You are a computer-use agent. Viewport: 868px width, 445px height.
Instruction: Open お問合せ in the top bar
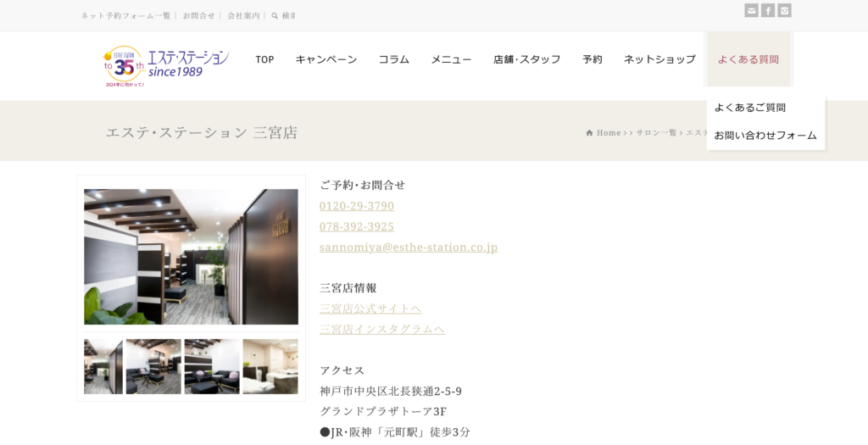pyautogui.click(x=198, y=16)
